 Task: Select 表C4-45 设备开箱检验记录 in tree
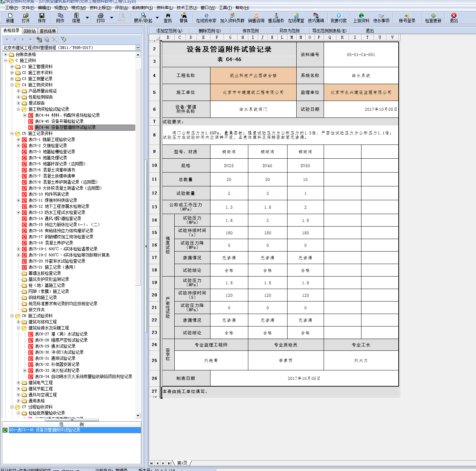(59, 121)
